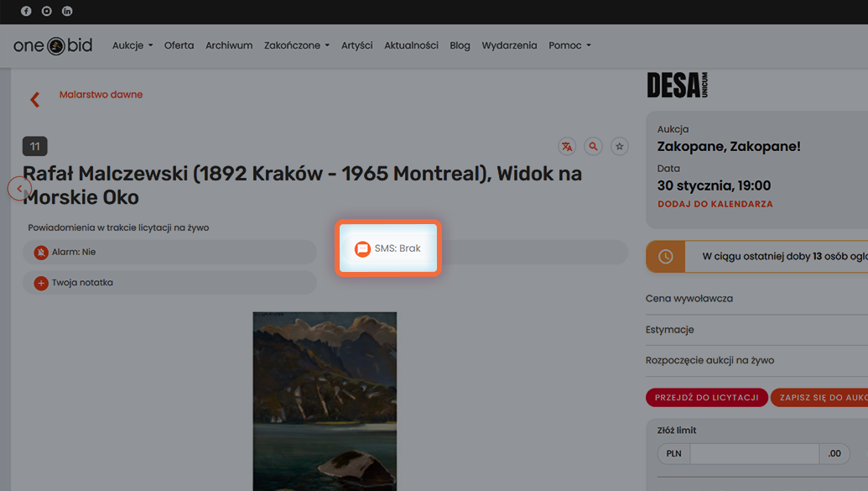The width and height of the screenshot is (868, 491).
Task: Open the Artyści menu item
Action: [x=357, y=45]
